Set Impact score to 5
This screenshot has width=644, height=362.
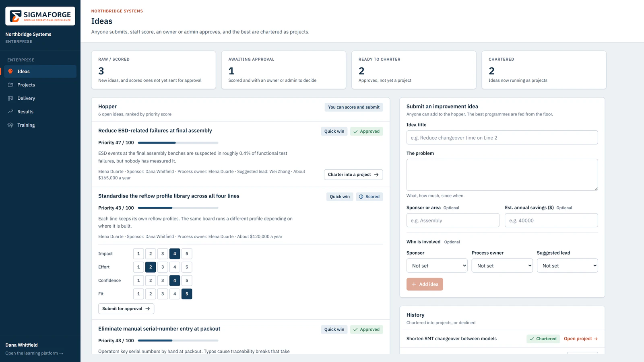(x=187, y=254)
